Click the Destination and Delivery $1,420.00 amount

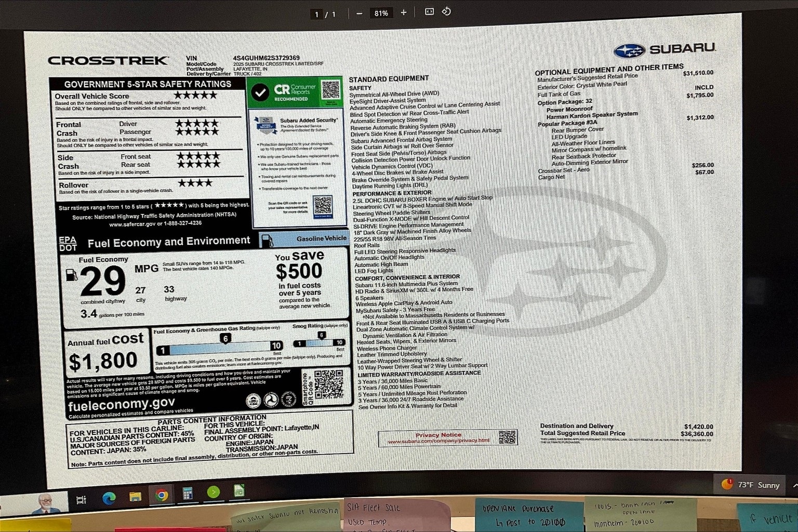pos(698,427)
